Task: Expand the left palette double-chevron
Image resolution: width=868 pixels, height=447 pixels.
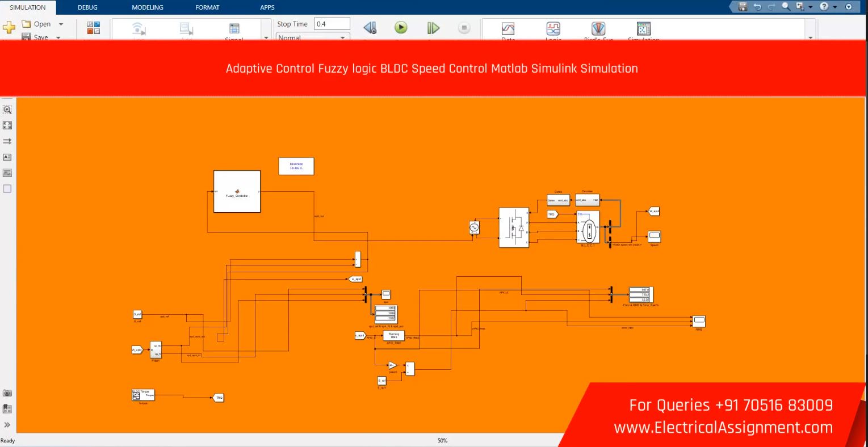Action: click(7, 424)
